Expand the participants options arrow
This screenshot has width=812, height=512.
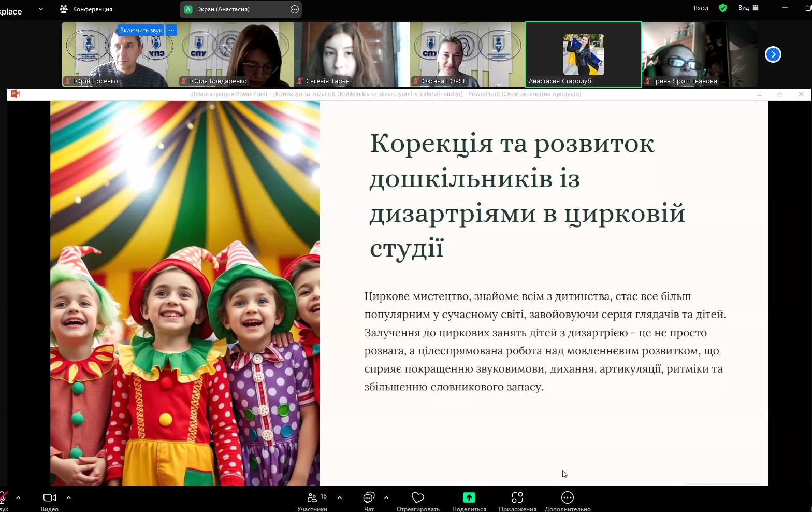340,497
